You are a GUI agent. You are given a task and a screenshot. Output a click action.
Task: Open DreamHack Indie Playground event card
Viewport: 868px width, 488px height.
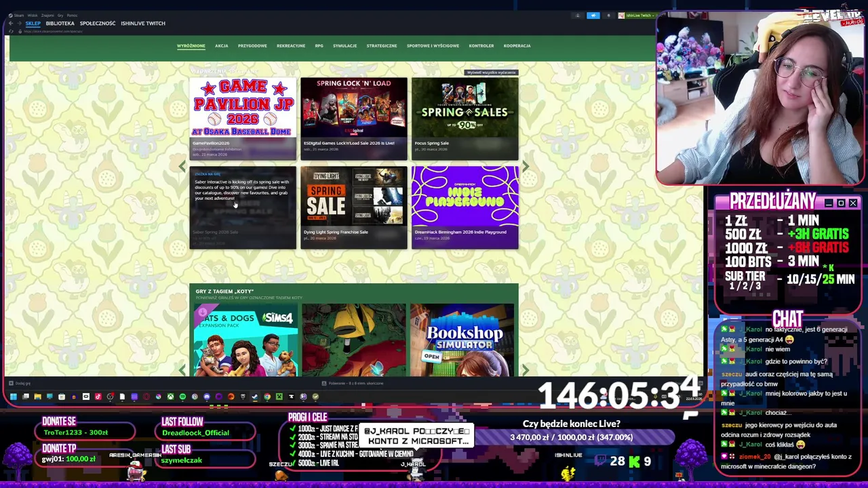465,207
